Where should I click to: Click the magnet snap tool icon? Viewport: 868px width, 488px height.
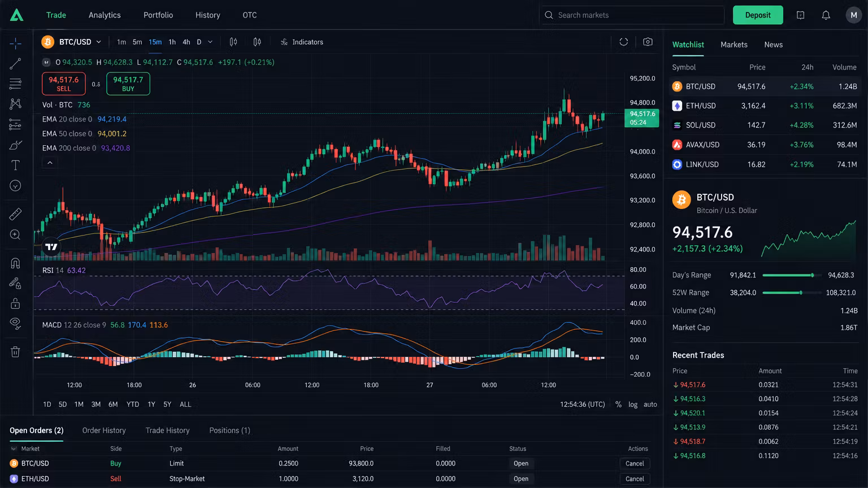[x=15, y=263]
